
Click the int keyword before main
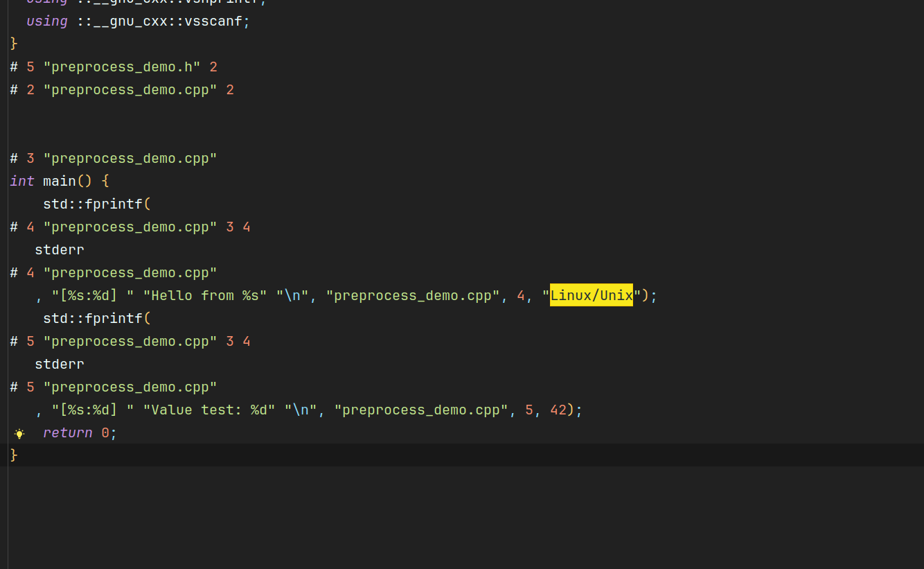click(22, 182)
